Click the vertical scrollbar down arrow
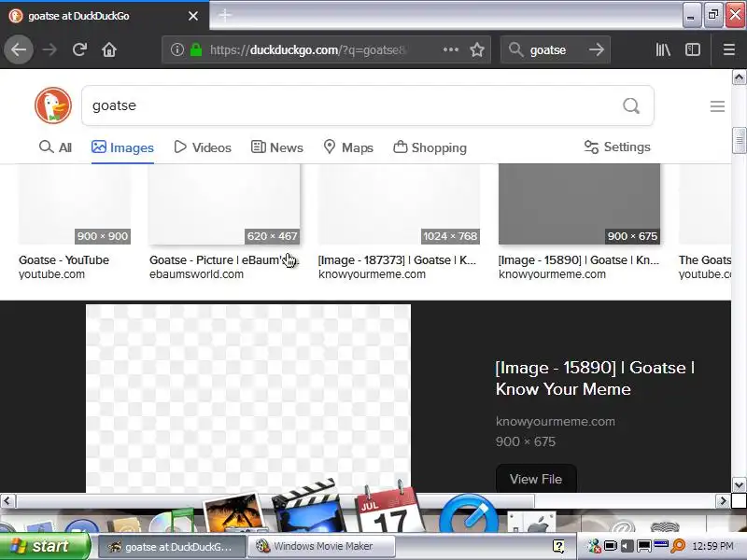This screenshot has height=560, width=747. [x=739, y=485]
